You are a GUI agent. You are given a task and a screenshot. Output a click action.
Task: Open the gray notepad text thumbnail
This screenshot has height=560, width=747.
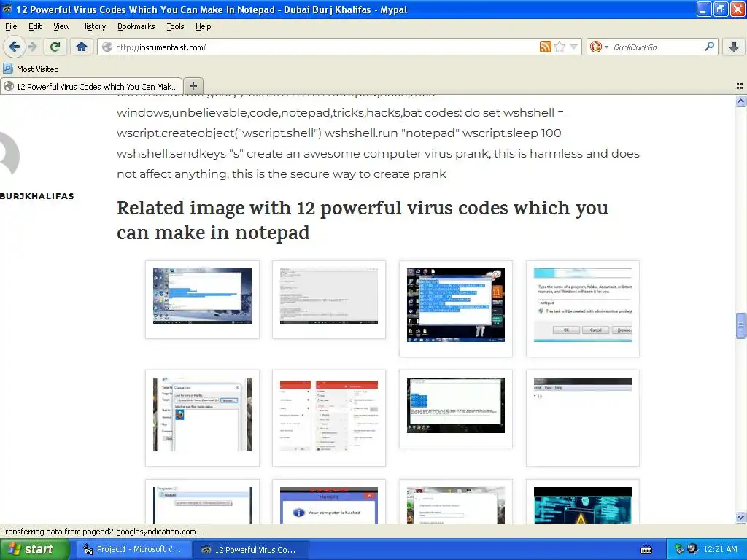pyautogui.click(x=329, y=296)
